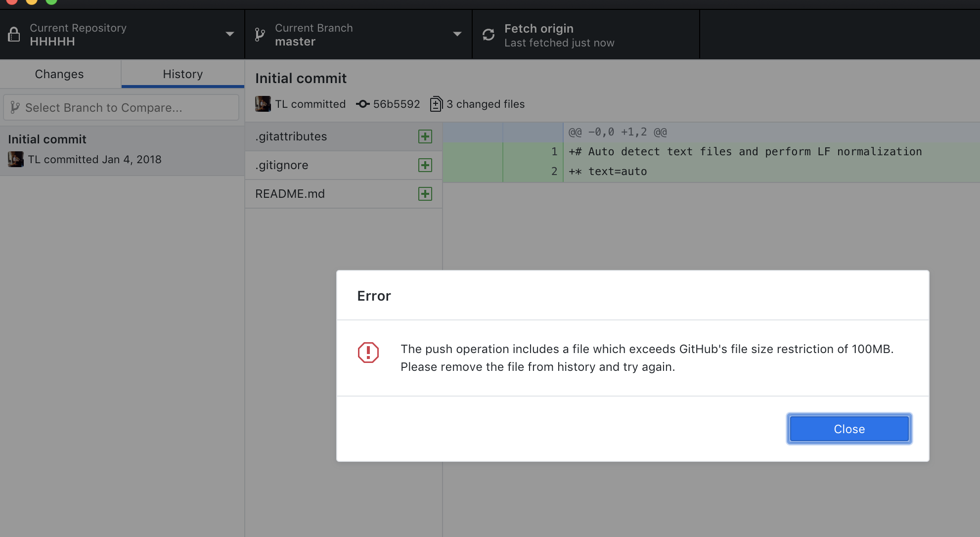Click added-status icon for README.md
980x537 pixels.
coord(425,194)
